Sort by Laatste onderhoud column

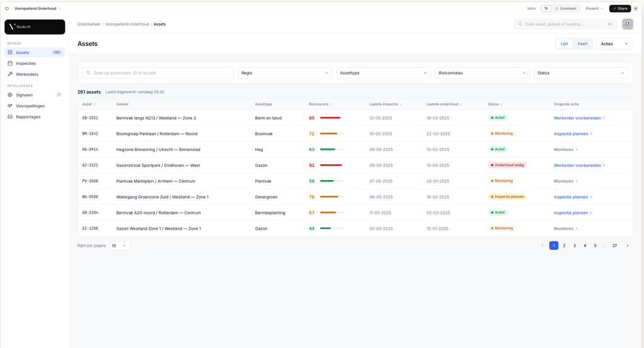coord(444,104)
